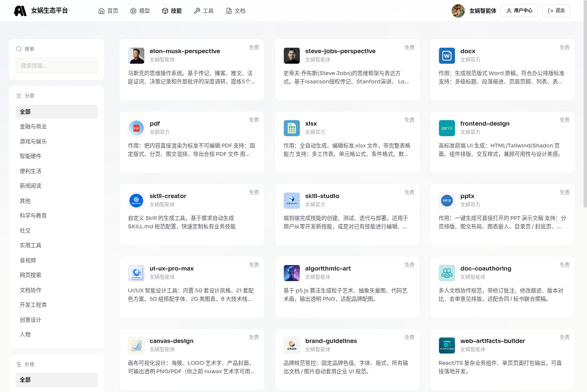Viewport: 587px width, 392px height.
Task: Open the xlsx spreadsheet icon
Action: [292, 128]
